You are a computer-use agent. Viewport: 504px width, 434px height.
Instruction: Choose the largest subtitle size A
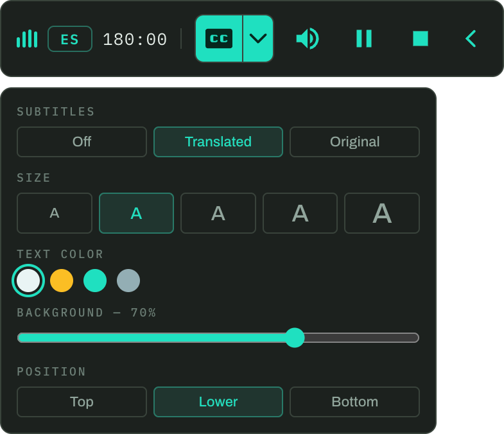382,213
